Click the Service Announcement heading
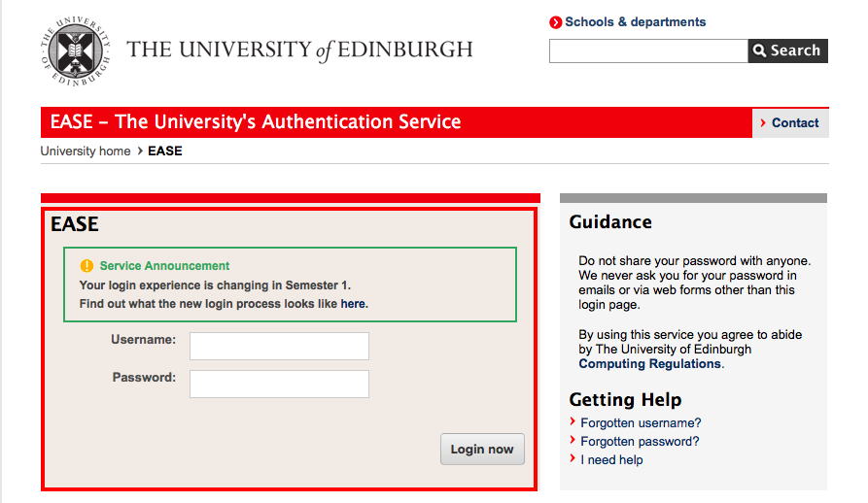The height and width of the screenshot is (503, 868). pyautogui.click(x=164, y=266)
